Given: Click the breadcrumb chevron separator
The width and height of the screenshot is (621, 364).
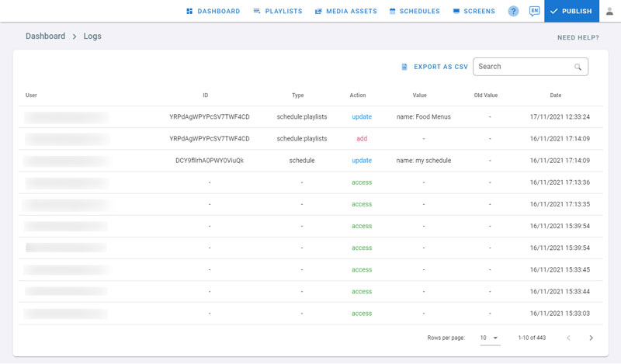Looking at the screenshot, I should pos(75,36).
